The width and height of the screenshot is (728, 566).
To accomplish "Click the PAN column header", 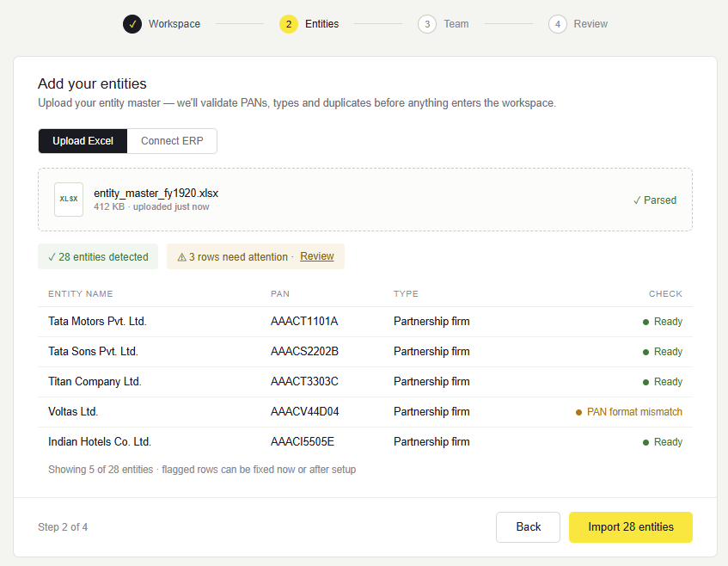I will coord(280,293).
